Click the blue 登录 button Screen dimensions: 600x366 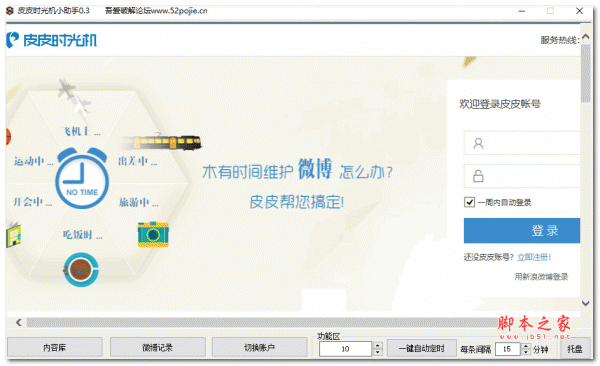(522, 231)
